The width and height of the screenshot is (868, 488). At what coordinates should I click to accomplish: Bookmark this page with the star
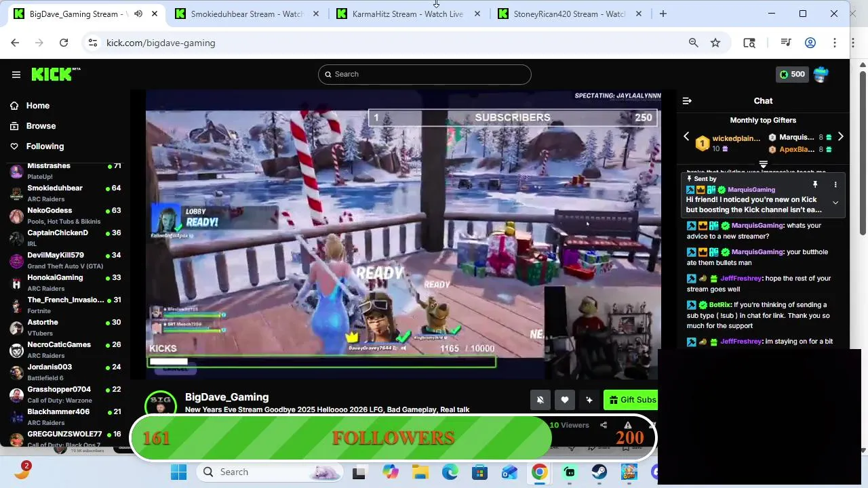(715, 43)
